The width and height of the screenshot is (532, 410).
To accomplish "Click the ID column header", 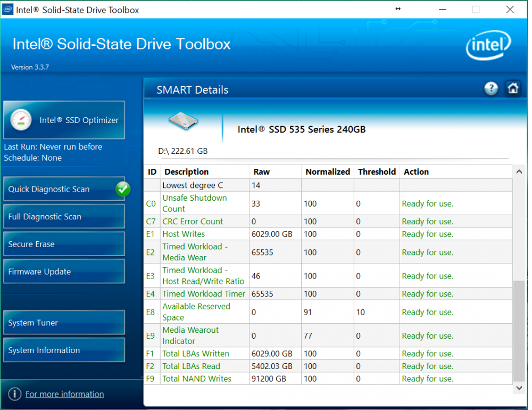I will (x=152, y=171).
